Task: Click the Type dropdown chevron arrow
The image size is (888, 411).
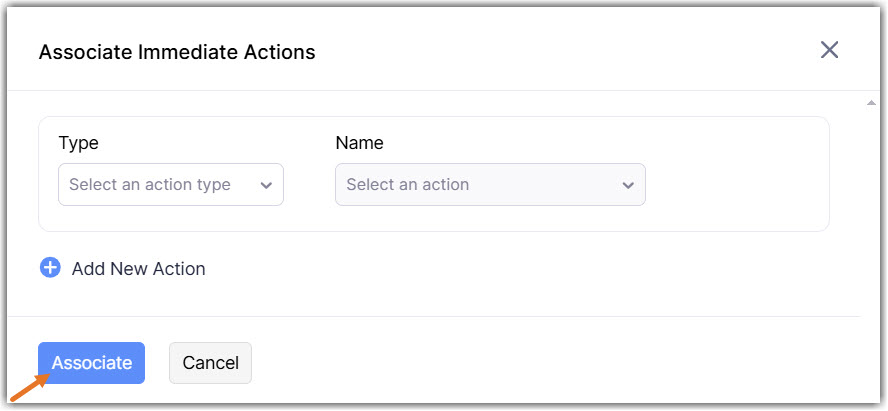Action: [266, 185]
